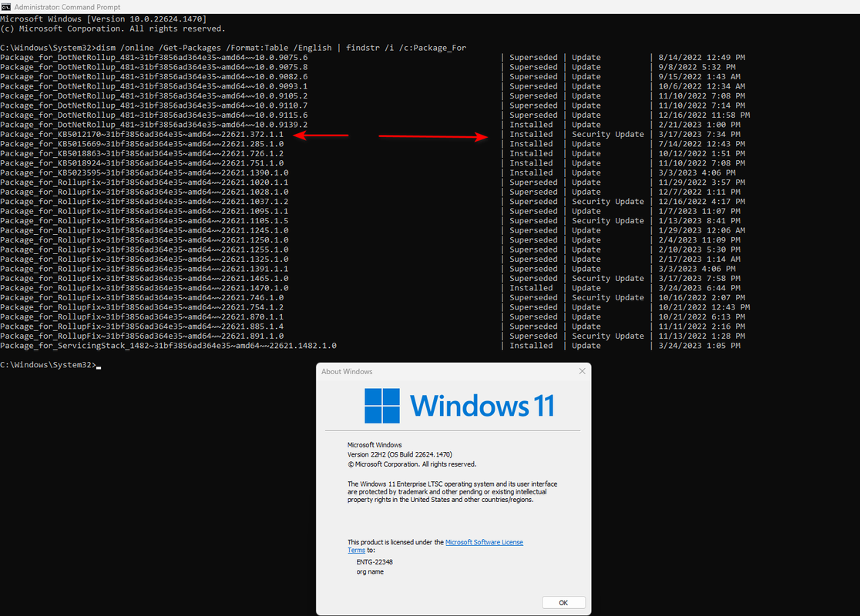Select RollupFix 22621.891.1.0 package name

pos(142,336)
